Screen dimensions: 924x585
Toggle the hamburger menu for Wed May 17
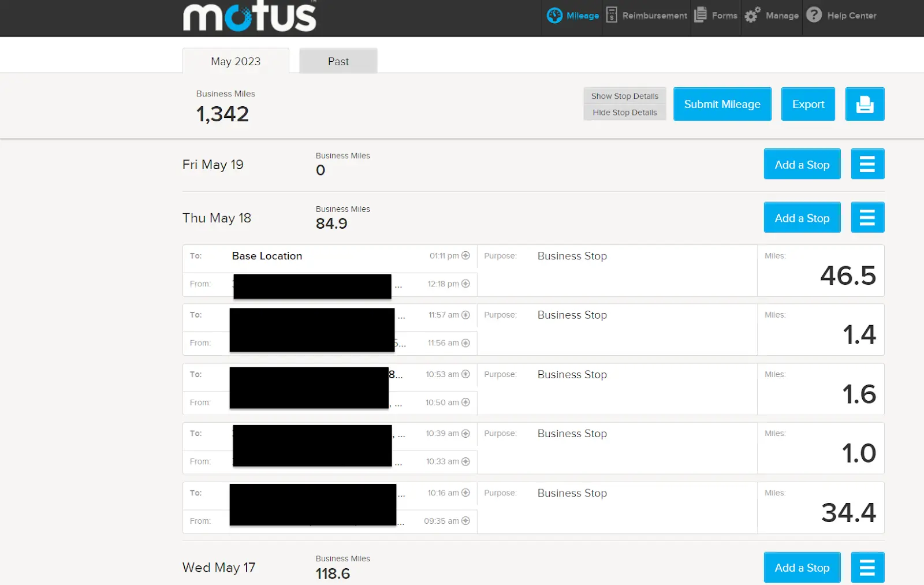click(x=867, y=567)
